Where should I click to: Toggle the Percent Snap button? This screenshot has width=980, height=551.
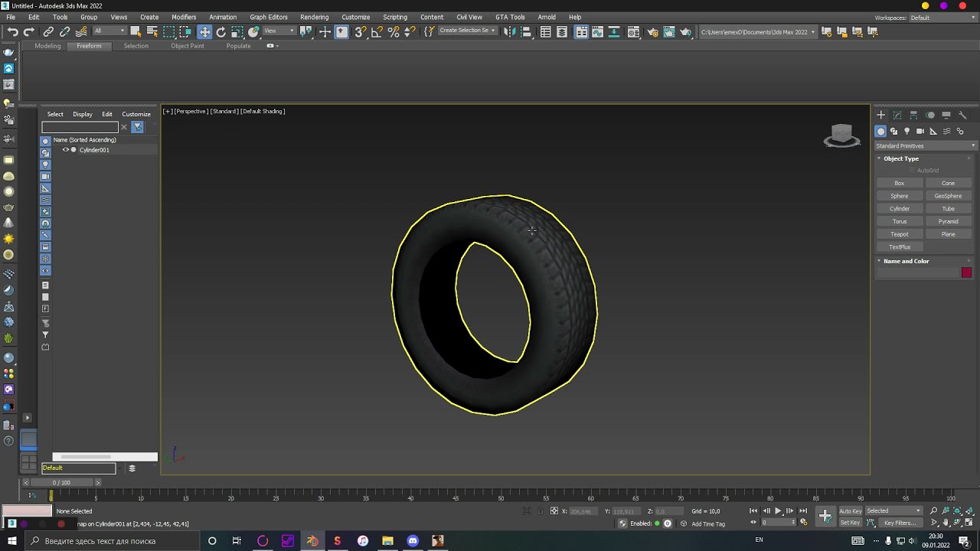click(394, 31)
